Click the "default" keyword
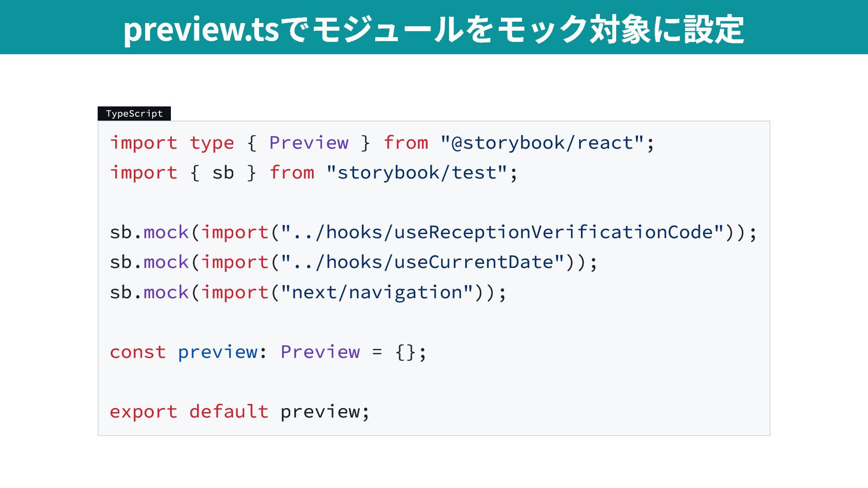868x488 pixels. pyautogui.click(x=229, y=412)
